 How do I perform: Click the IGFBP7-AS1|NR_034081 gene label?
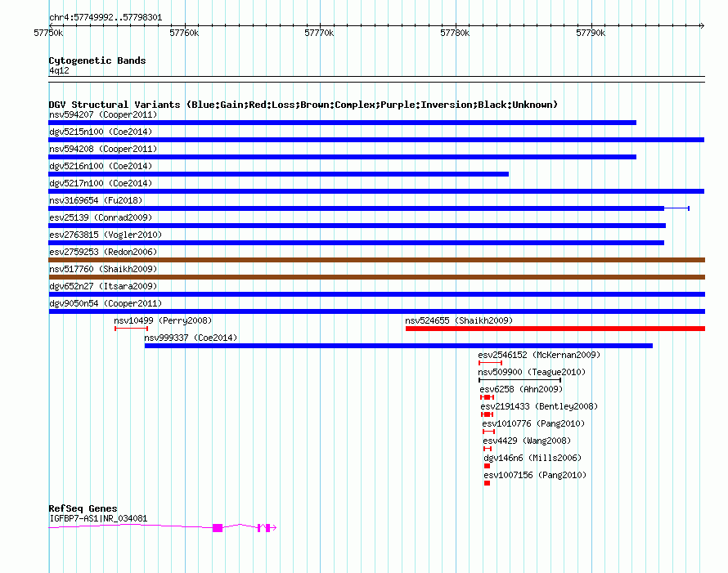point(98,518)
